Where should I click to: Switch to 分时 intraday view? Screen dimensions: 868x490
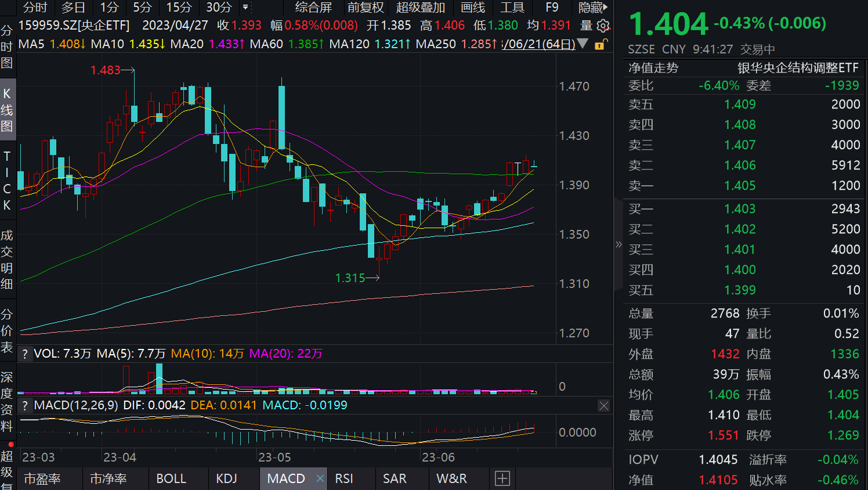[35, 8]
